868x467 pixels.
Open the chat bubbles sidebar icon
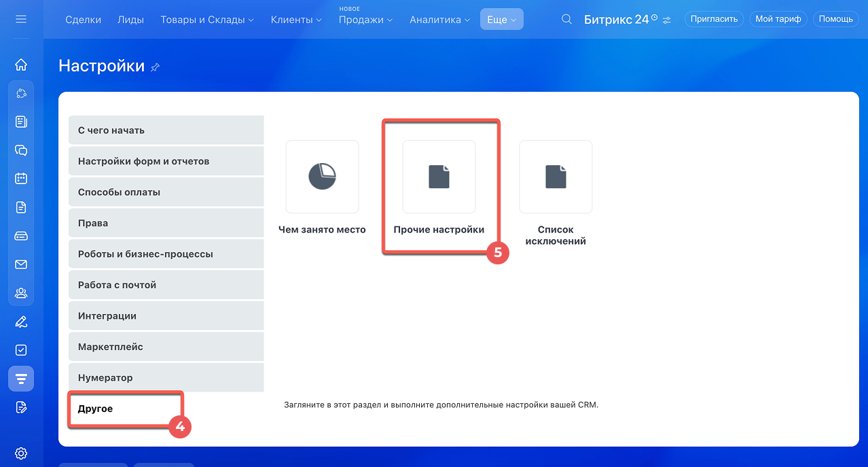coord(21,150)
